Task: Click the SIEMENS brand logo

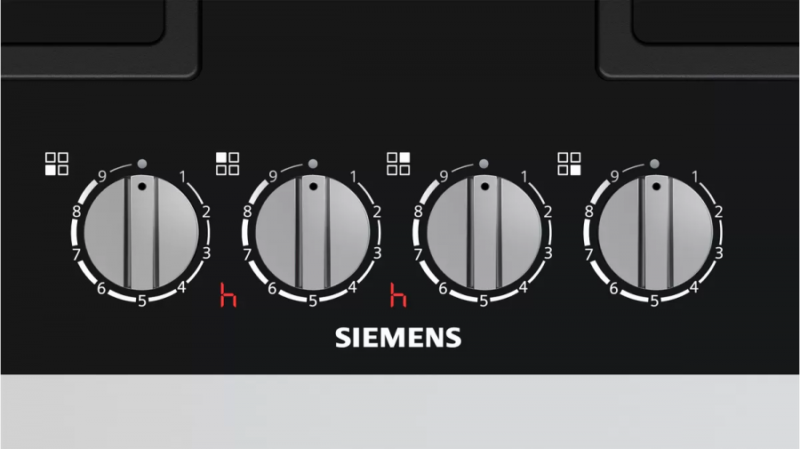Action: coord(398,338)
